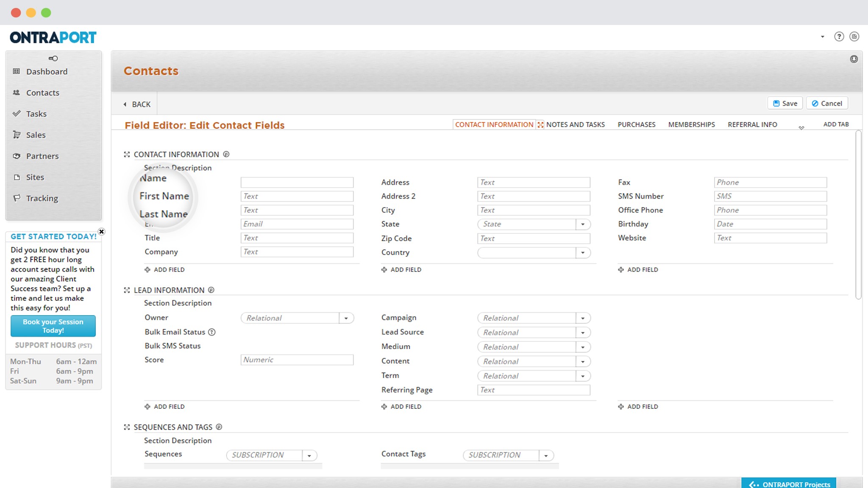Click the Bulk Email Status help icon

tap(212, 332)
